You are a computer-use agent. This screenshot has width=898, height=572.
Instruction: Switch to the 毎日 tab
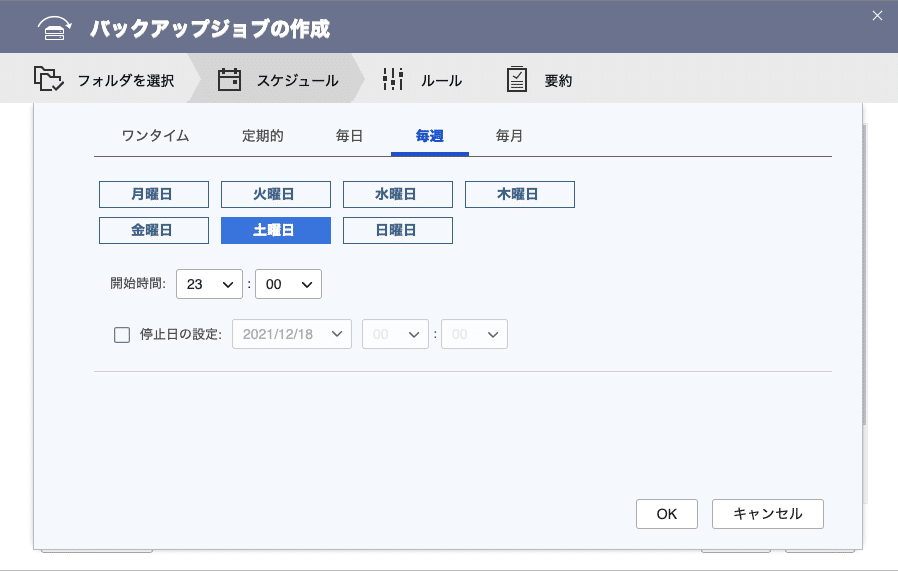pos(349,136)
